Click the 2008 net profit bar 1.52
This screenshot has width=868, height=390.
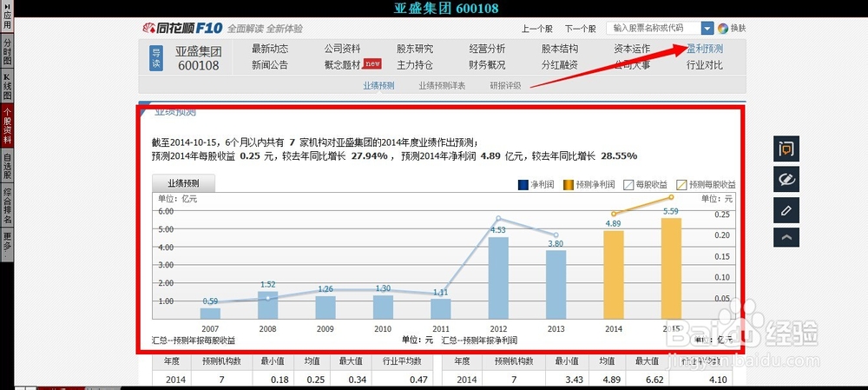267,305
